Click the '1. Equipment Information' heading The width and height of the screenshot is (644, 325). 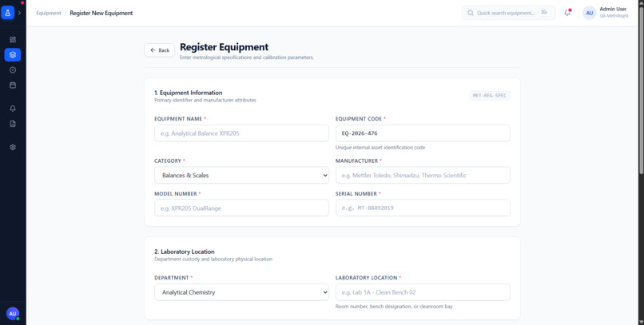click(188, 93)
